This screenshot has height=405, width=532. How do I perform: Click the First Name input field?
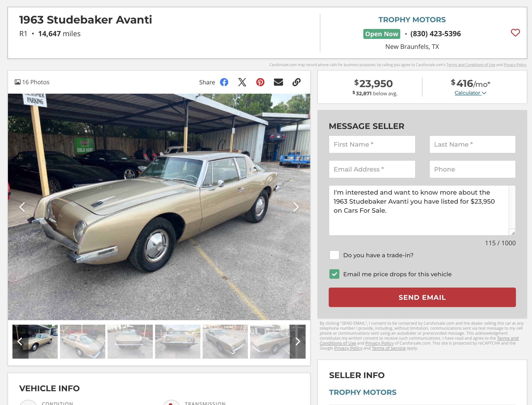(372, 144)
